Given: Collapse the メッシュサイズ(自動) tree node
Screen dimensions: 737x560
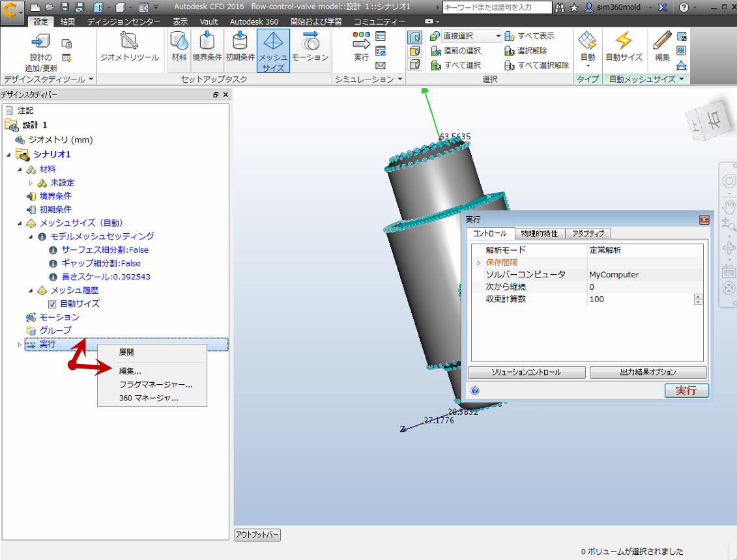Looking at the screenshot, I should point(20,223).
